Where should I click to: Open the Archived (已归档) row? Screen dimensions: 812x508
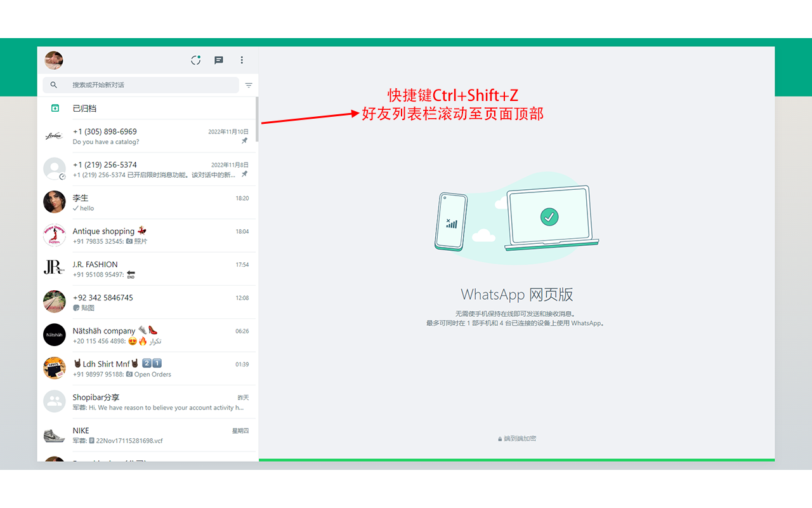click(x=147, y=109)
